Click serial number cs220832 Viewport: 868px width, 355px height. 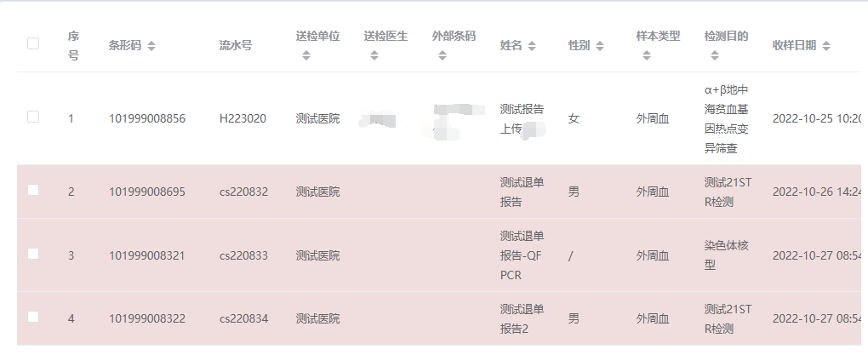coord(243,192)
